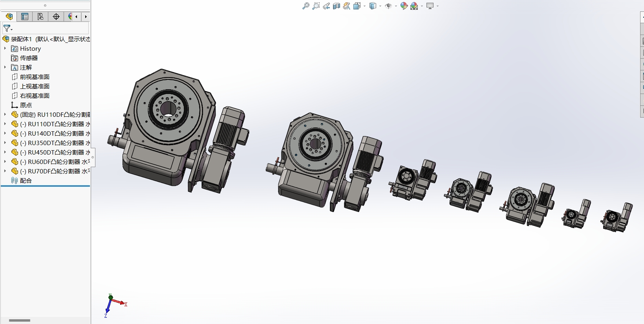Image resolution: width=644 pixels, height=324 pixels.
Task: Click the 配合 paperclip mates icon
Action: point(15,180)
